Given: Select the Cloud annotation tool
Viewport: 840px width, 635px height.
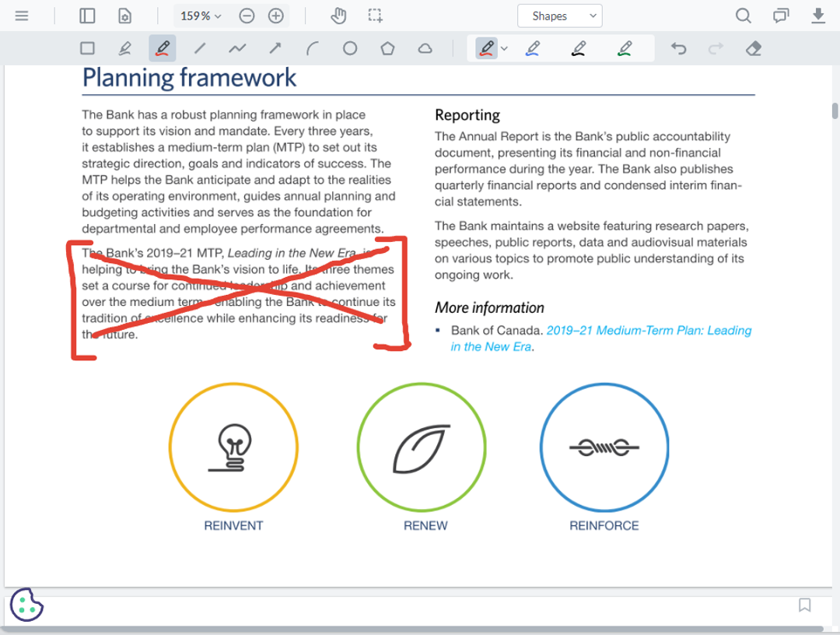Looking at the screenshot, I should pos(425,47).
